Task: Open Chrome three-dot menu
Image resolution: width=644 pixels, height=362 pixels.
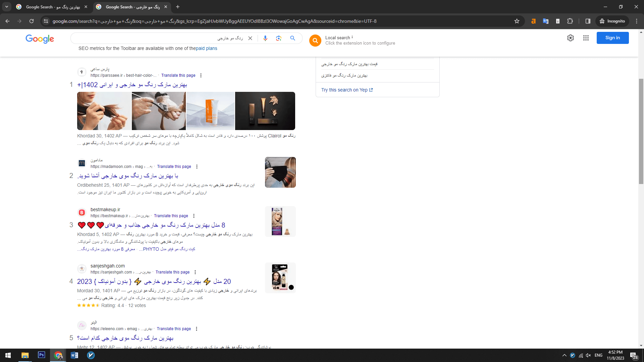Action: [x=637, y=21]
